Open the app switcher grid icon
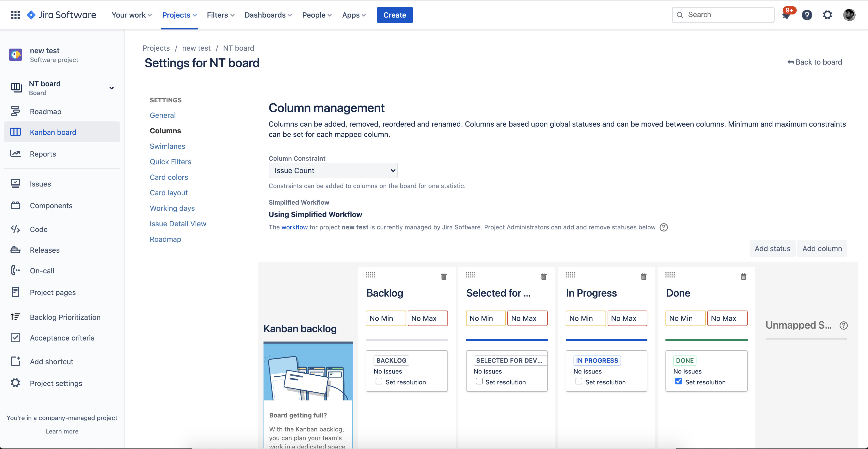This screenshot has width=868, height=449. (15, 15)
